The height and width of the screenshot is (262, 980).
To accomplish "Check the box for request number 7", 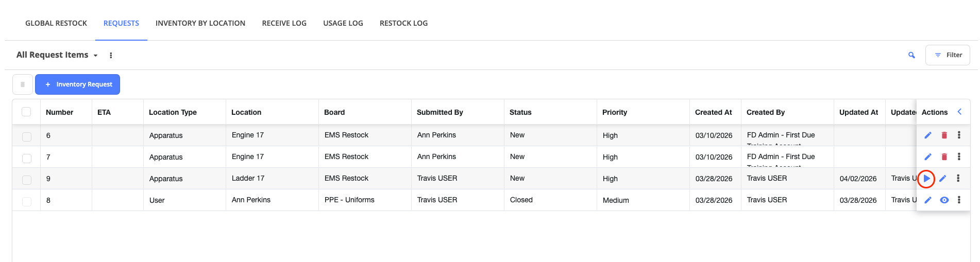I will (27, 158).
